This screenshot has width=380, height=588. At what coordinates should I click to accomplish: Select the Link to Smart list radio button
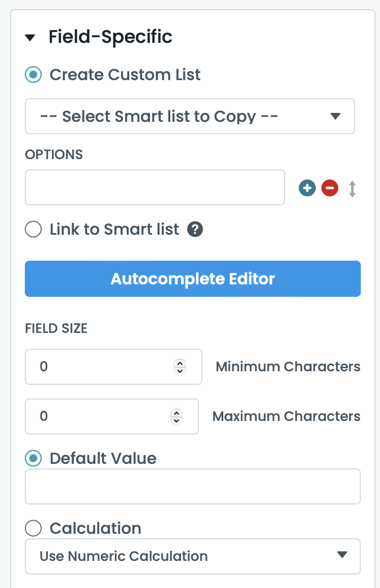(34, 230)
